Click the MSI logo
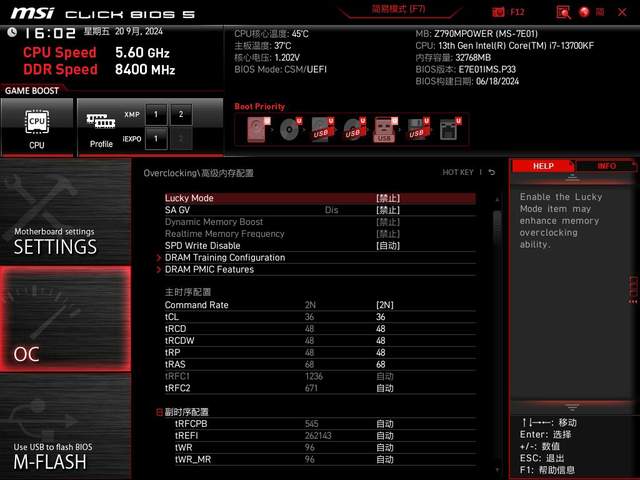The height and width of the screenshot is (480, 640). [32, 13]
